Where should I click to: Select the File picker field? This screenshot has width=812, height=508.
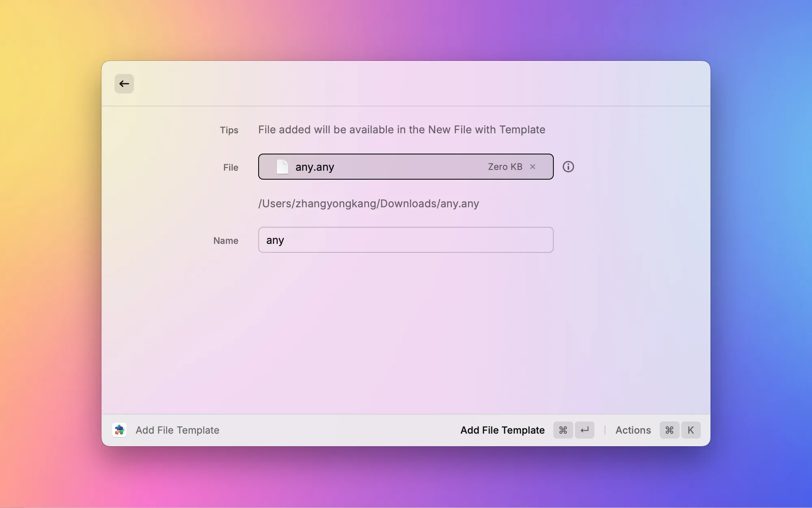[406, 167]
